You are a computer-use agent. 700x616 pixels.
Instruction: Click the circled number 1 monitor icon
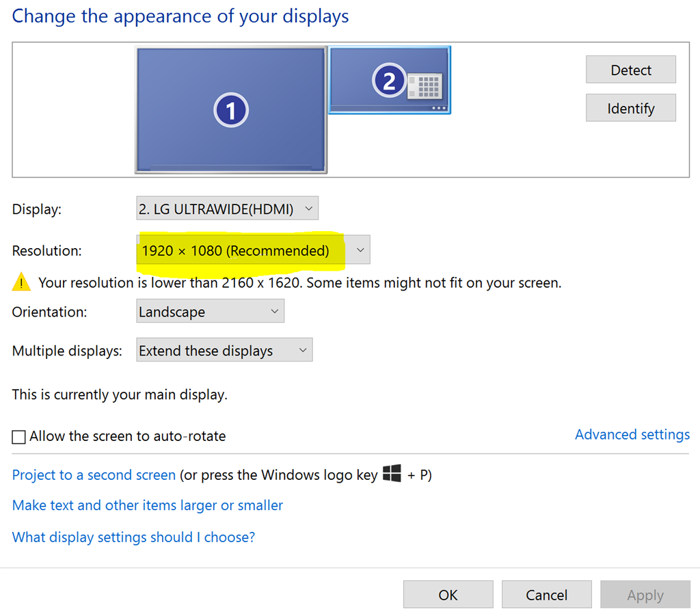tap(230, 110)
